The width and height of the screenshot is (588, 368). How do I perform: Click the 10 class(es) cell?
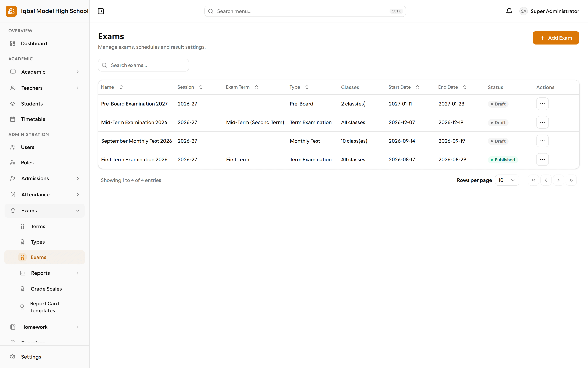click(354, 141)
